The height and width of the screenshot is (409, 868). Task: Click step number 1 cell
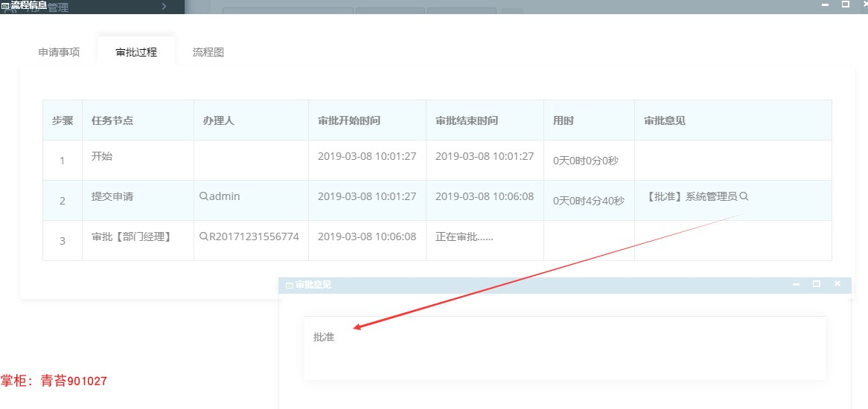[63, 161]
